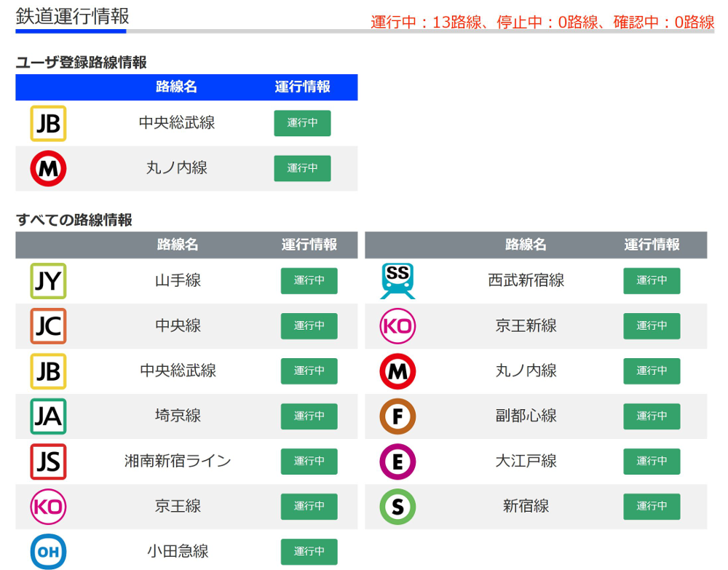Click the ユーザ登録路線情報 heading
The height and width of the screenshot is (570, 728).
(x=82, y=62)
